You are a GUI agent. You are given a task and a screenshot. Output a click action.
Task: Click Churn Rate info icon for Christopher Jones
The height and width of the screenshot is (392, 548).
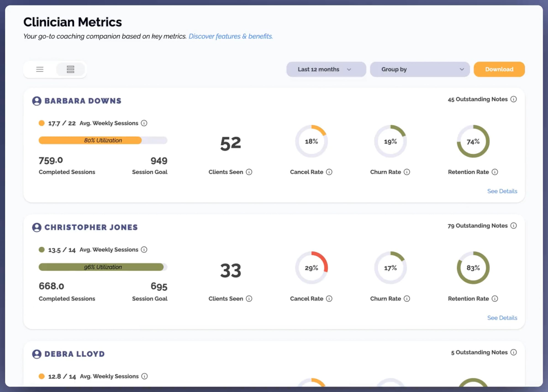[407, 299]
